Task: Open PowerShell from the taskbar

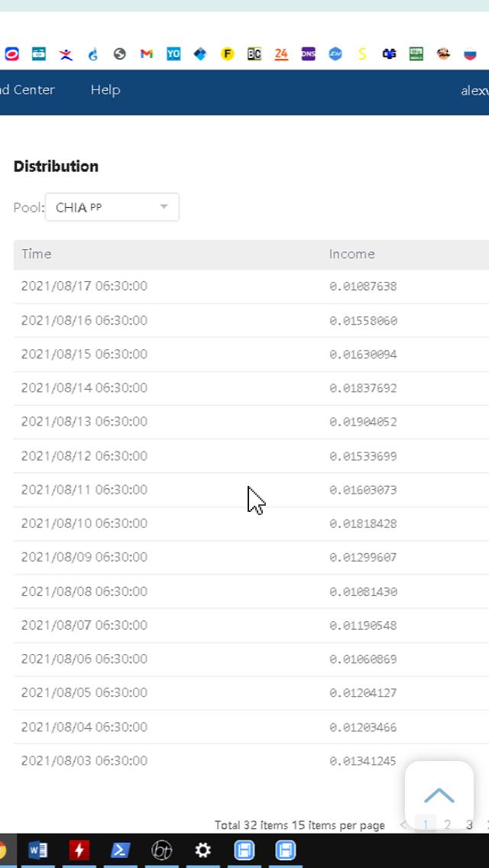Action: [120, 850]
